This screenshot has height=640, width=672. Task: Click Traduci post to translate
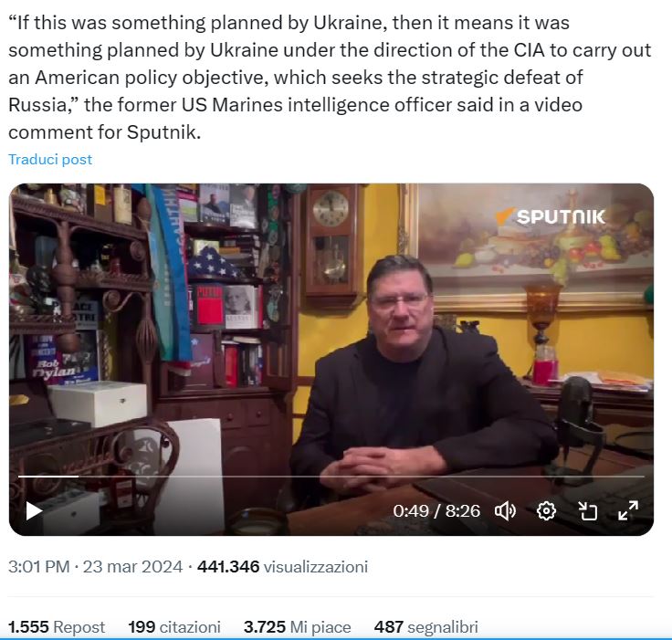tap(50, 160)
